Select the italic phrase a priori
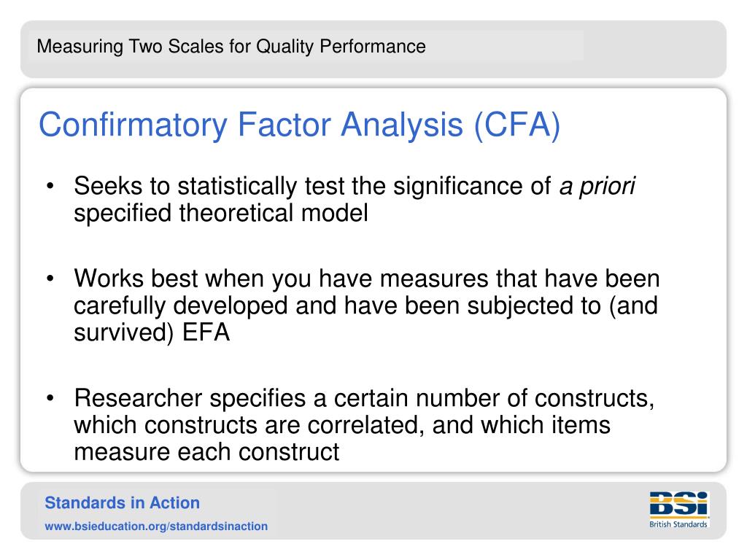The image size is (747, 560). coord(597,186)
